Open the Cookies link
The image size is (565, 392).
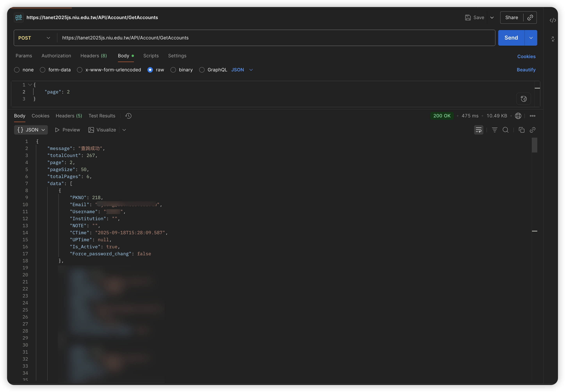pos(526,57)
